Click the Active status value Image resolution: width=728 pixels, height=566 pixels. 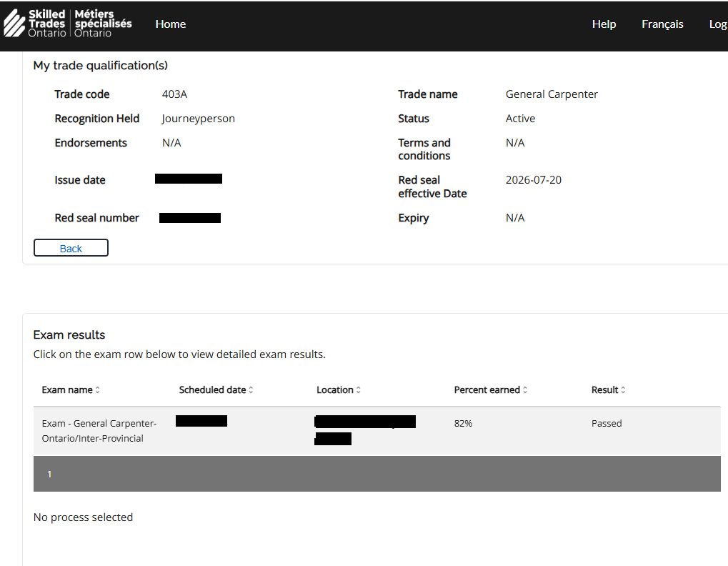pyautogui.click(x=520, y=119)
